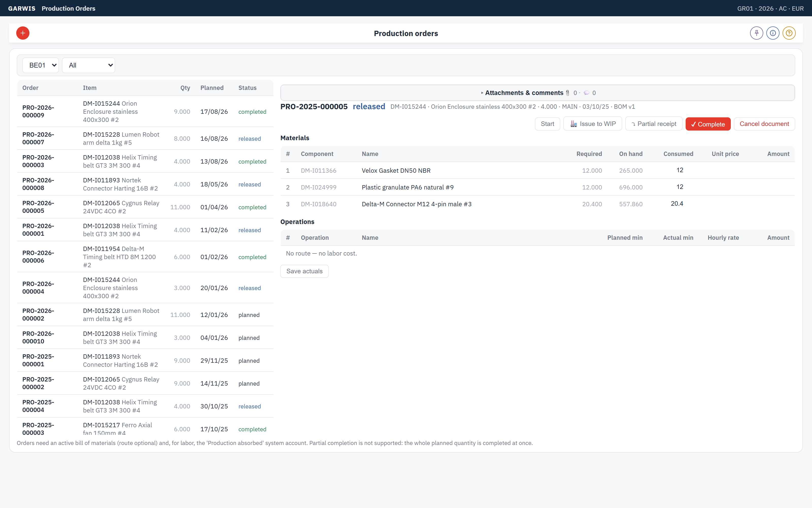812x508 pixels.
Task: Click the Issue to WIP button
Action: click(x=593, y=124)
